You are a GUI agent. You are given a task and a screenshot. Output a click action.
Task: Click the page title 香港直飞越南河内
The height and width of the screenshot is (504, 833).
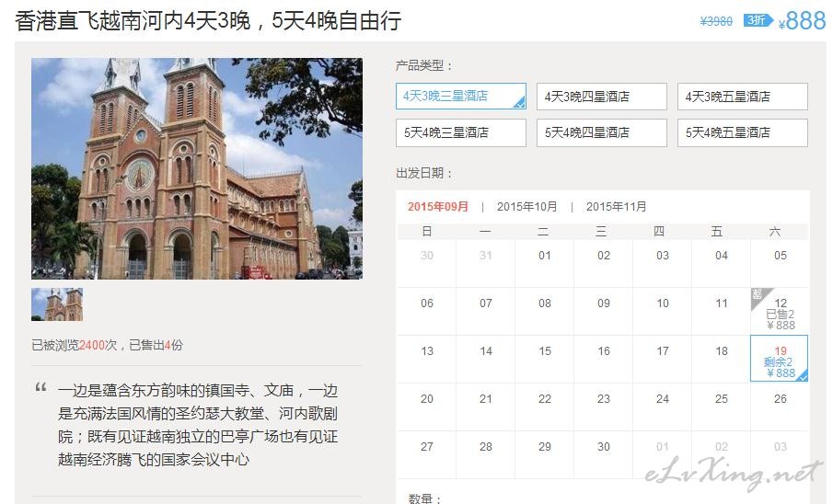[x=208, y=21]
